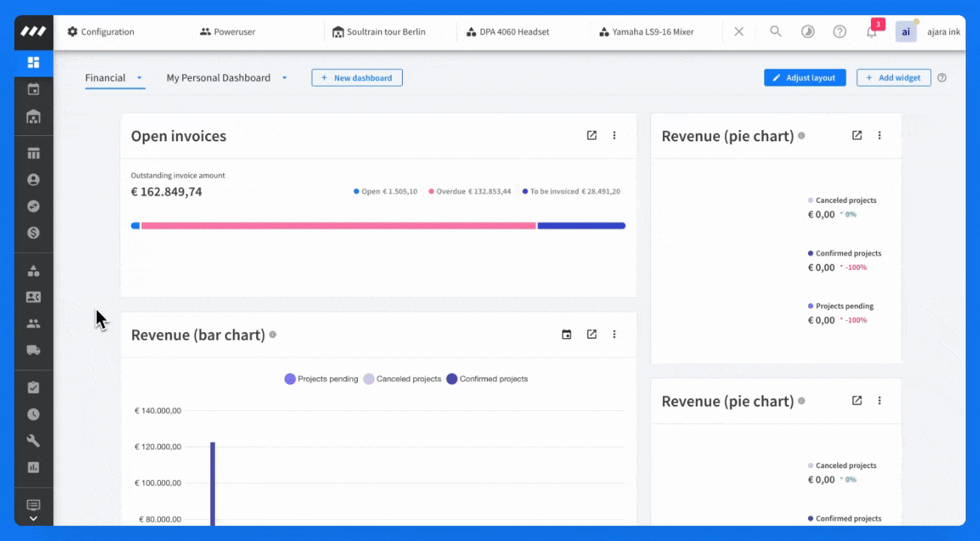Open the statistics chart icon in sidebar
Screen dimensions: 980x541
(33, 467)
